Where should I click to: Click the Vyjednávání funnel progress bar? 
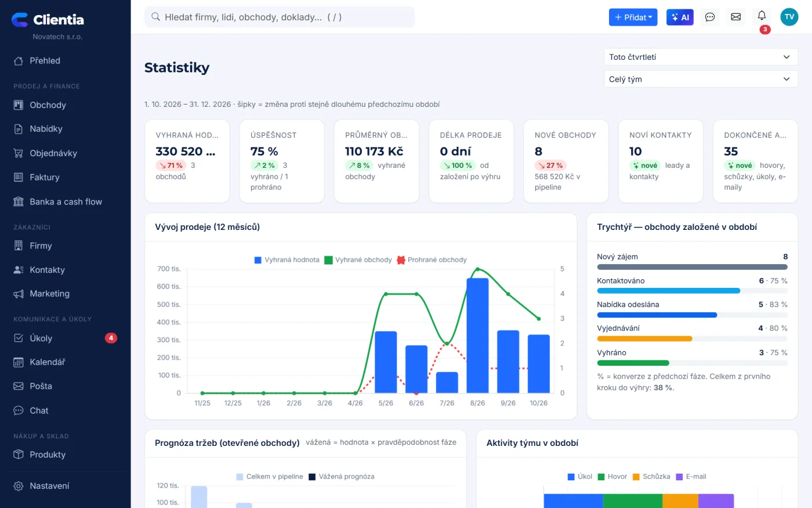click(692, 338)
